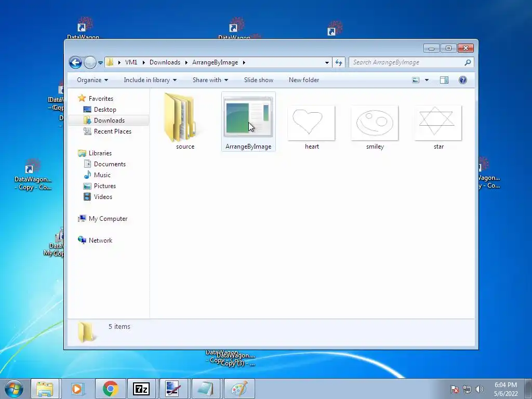Open Explorer help icon
The width and height of the screenshot is (532, 399).
tap(463, 80)
